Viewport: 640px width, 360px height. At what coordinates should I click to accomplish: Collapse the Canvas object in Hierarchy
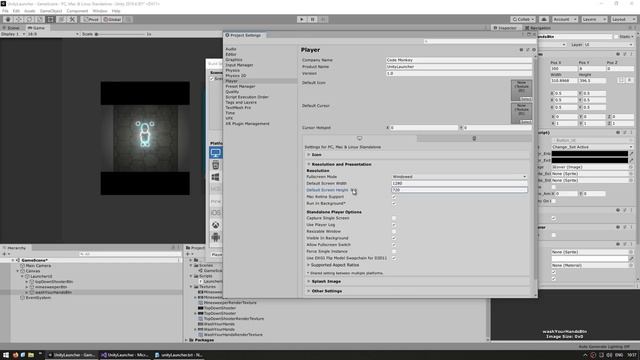point(18,271)
